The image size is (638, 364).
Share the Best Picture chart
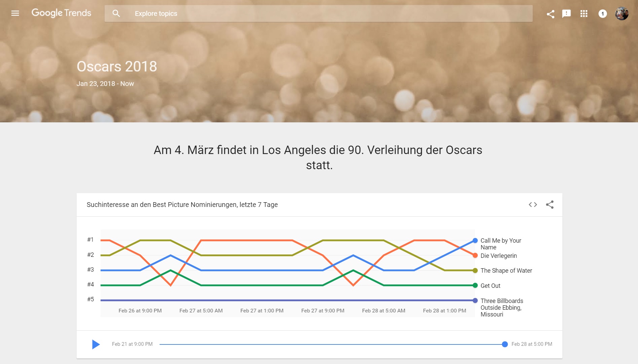click(x=550, y=205)
